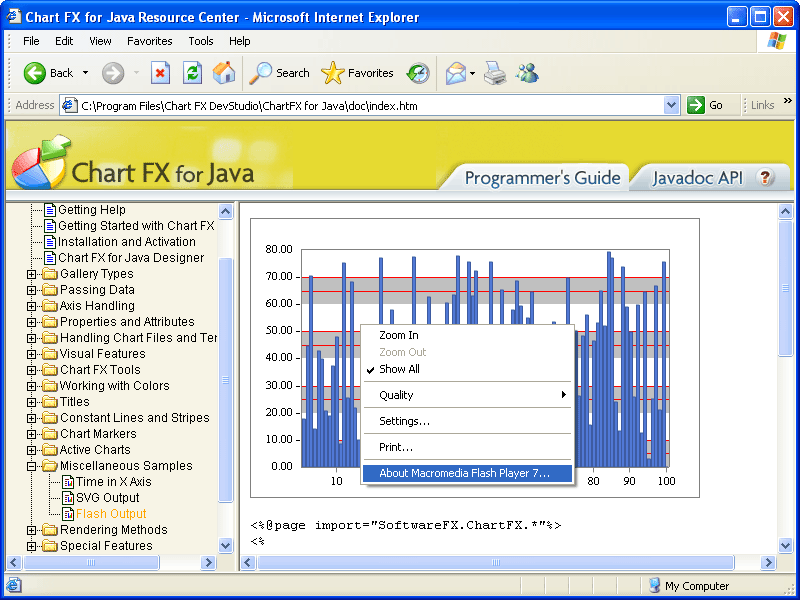Open Chart FX for Java Designer page
This screenshot has height=600, width=800.
pyautogui.click(x=131, y=258)
